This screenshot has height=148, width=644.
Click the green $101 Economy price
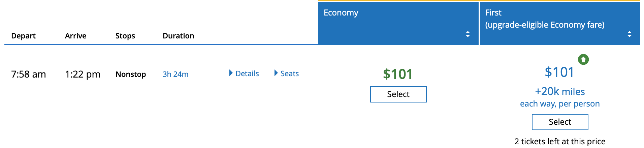398,74
